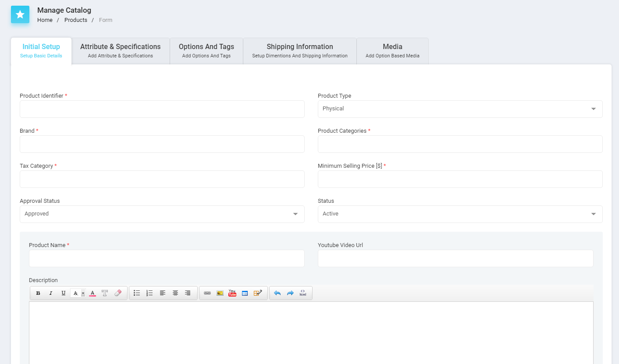619x364 pixels.
Task: Undo the last edit in the description
Action: 277,293
